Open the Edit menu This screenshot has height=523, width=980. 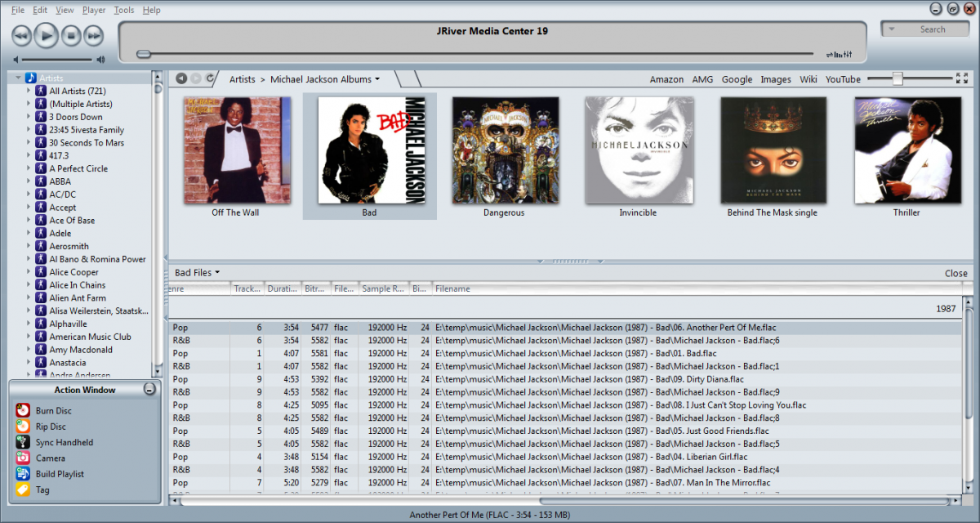[x=41, y=10]
